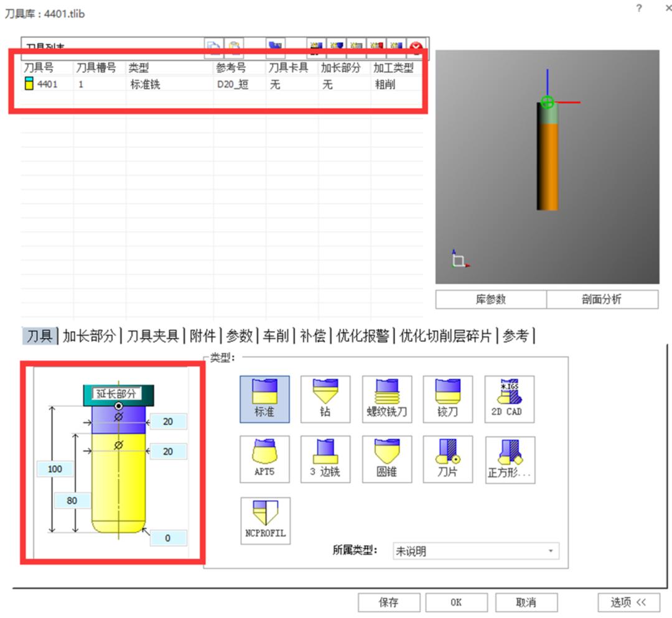Select the 正方形 square tool type

(510, 460)
